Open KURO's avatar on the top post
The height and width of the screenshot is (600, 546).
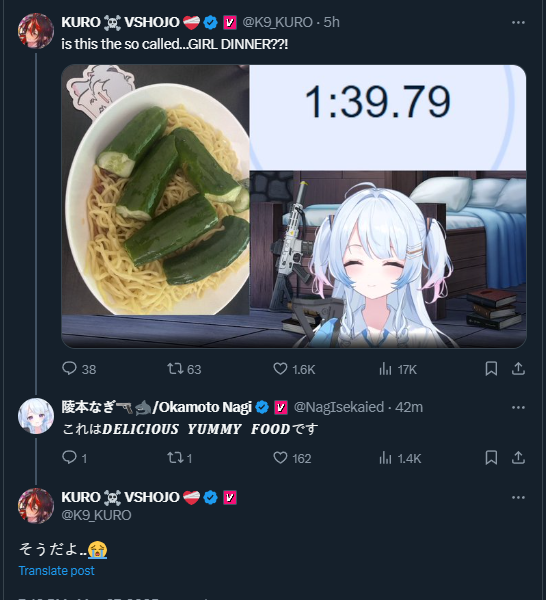(x=36, y=31)
